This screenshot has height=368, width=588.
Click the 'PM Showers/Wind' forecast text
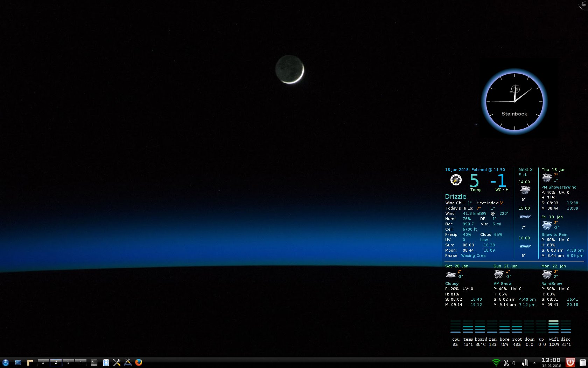(559, 187)
